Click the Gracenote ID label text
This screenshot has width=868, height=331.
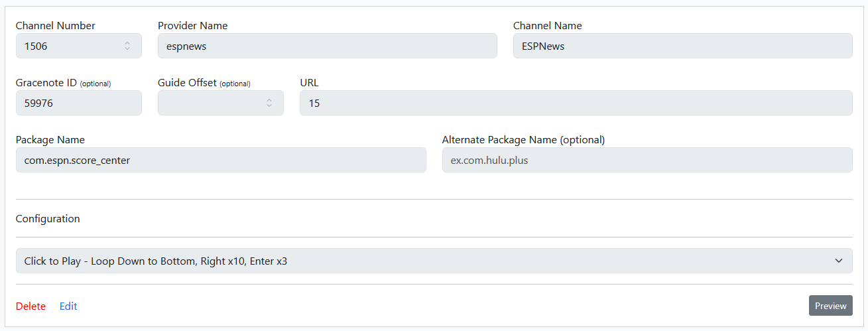[45, 83]
